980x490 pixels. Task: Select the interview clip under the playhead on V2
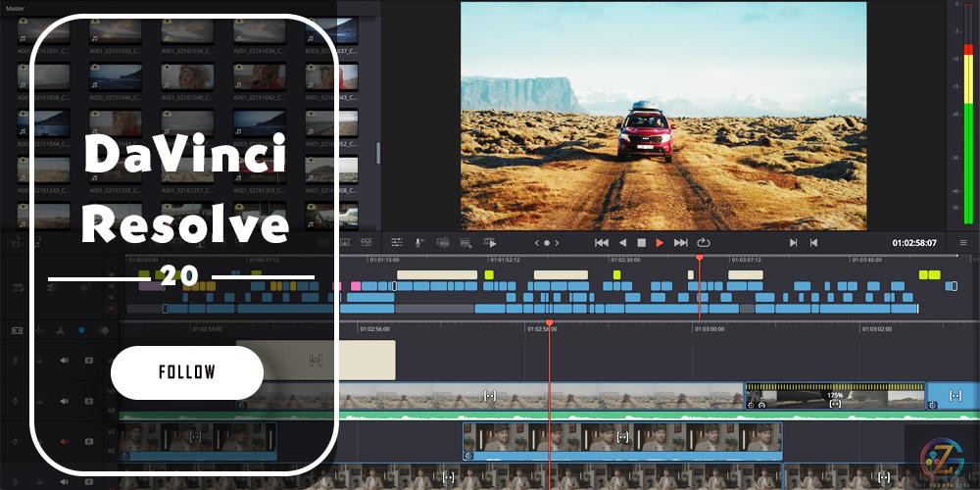click(x=622, y=441)
